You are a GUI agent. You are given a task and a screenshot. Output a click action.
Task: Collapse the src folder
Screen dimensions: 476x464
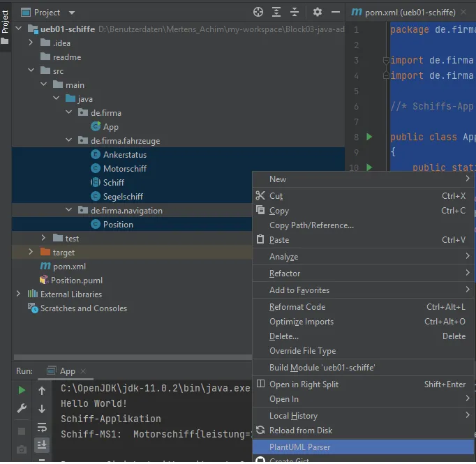(31, 70)
